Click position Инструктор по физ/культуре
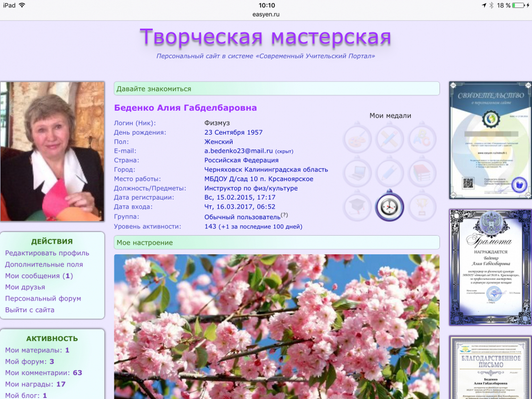The height and width of the screenshot is (399, 532). (251, 188)
